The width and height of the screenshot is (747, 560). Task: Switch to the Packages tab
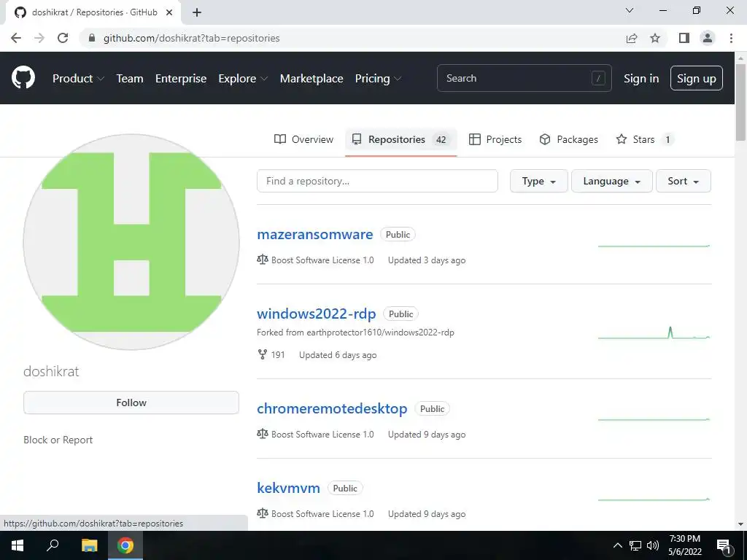[568, 139]
